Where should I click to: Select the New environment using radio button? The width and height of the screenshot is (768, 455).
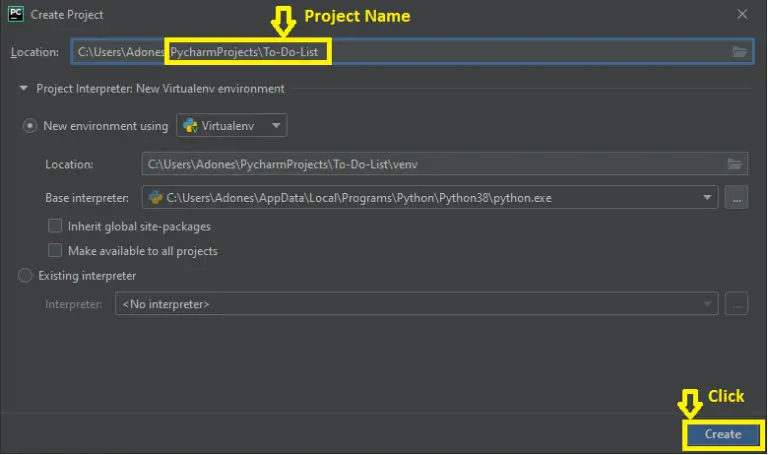tap(29, 126)
